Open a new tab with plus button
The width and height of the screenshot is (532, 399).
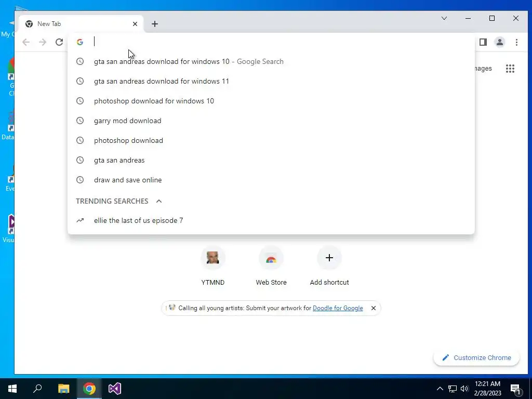[x=155, y=24]
